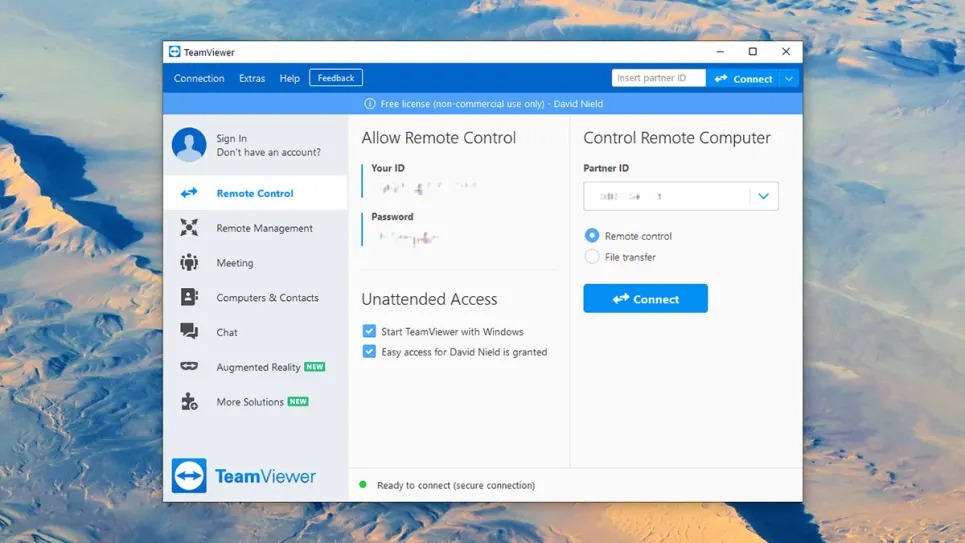This screenshot has height=543, width=965.
Task: Click the Computers & Contacts icon
Action: [x=189, y=297]
